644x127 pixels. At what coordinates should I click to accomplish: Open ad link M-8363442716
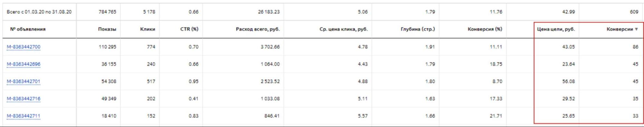24,99
